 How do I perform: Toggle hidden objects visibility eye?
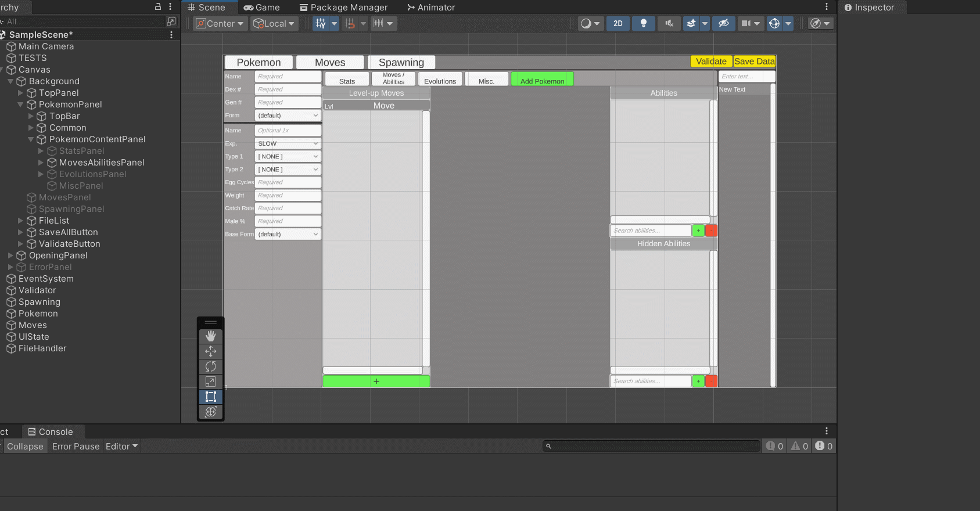click(x=724, y=23)
